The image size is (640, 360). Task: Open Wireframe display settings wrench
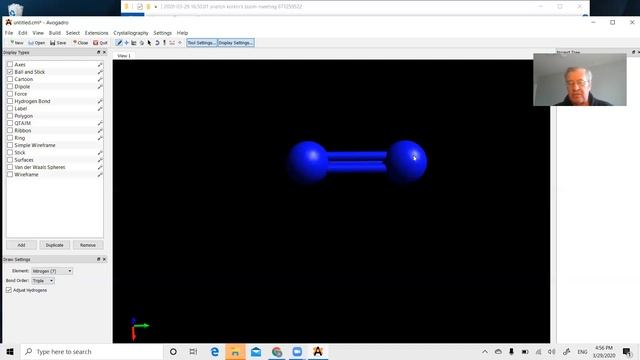(100, 175)
